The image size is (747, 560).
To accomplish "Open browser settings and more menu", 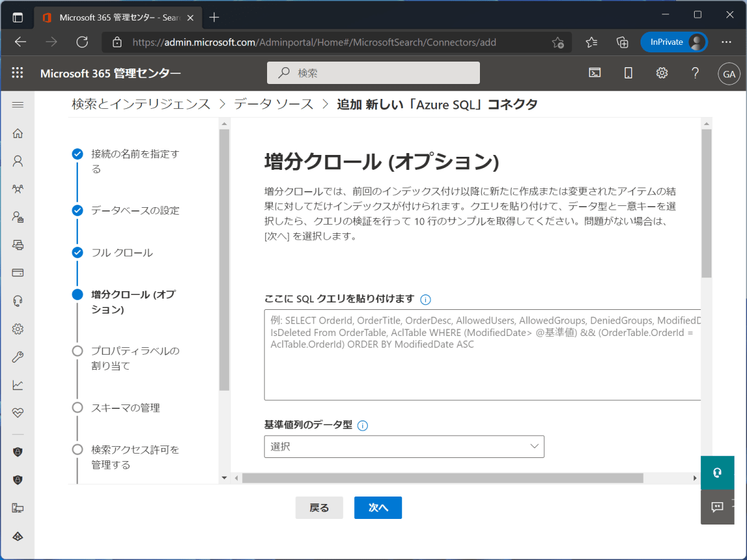I will point(726,42).
